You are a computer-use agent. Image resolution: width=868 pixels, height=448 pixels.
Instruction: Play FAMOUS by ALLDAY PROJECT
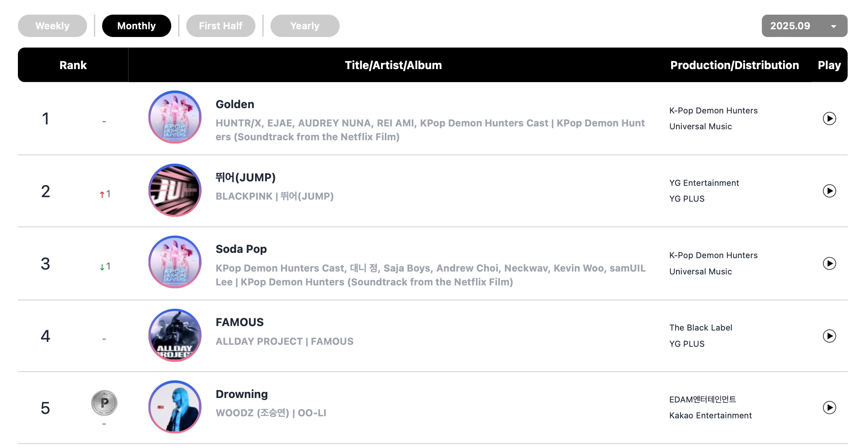[829, 336]
